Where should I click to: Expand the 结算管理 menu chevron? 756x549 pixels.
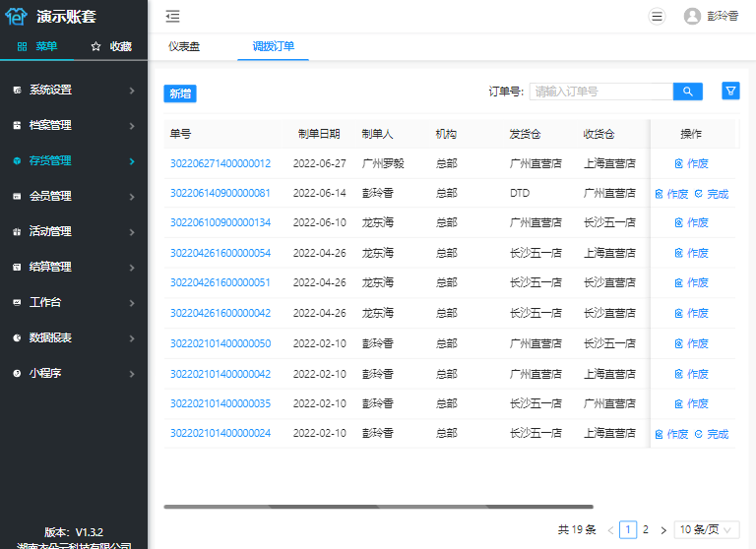pyautogui.click(x=132, y=268)
